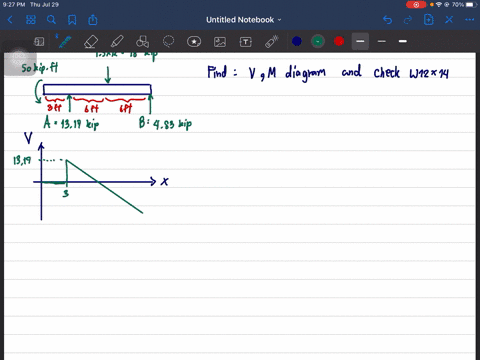480x360 pixels.
Task: Tap handwritten 'A = 13.17 kip' label
Action: [71, 123]
